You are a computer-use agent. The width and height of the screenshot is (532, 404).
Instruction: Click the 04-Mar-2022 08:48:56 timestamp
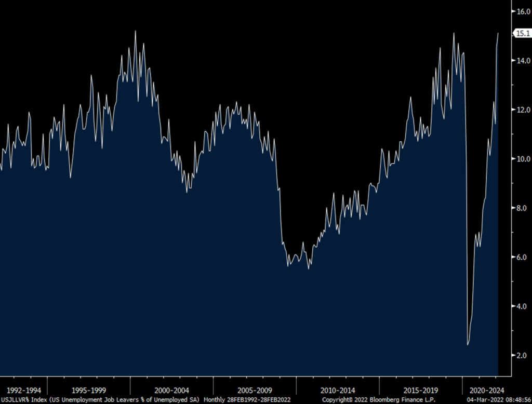tap(499, 400)
